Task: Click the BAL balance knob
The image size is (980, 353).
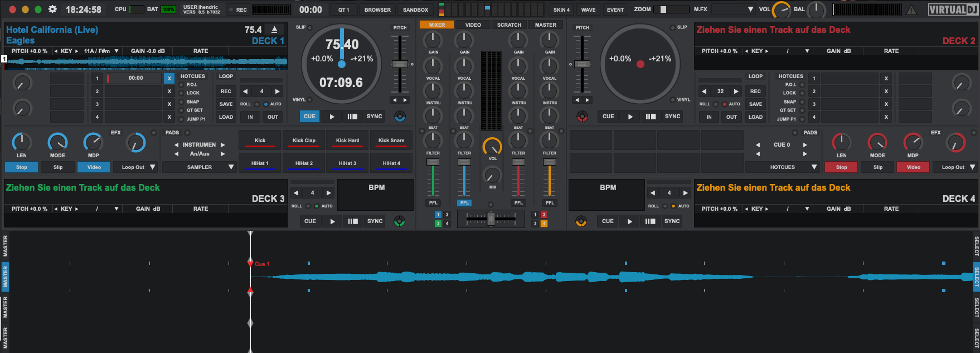Action: 816,10
